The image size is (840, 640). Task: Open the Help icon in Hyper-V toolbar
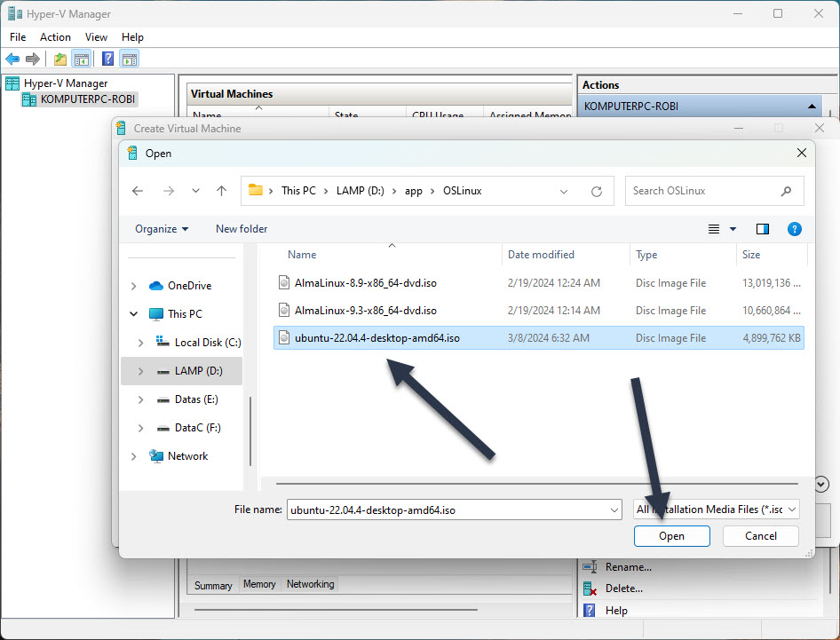[107, 59]
